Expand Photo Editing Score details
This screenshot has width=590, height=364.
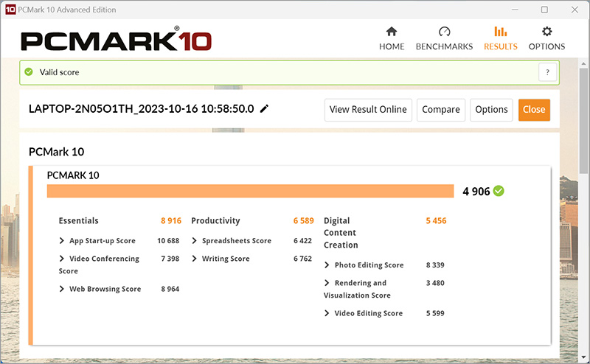pyautogui.click(x=327, y=265)
